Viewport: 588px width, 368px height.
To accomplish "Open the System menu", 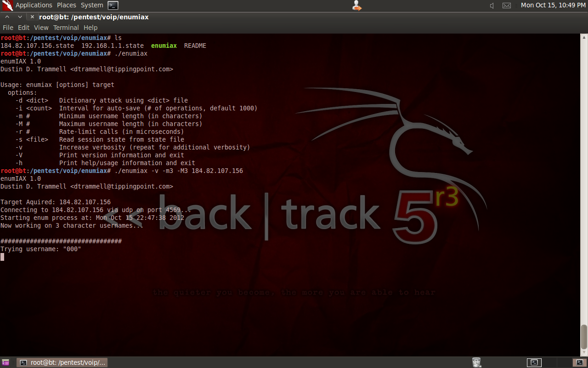I will [x=92, y=5].
